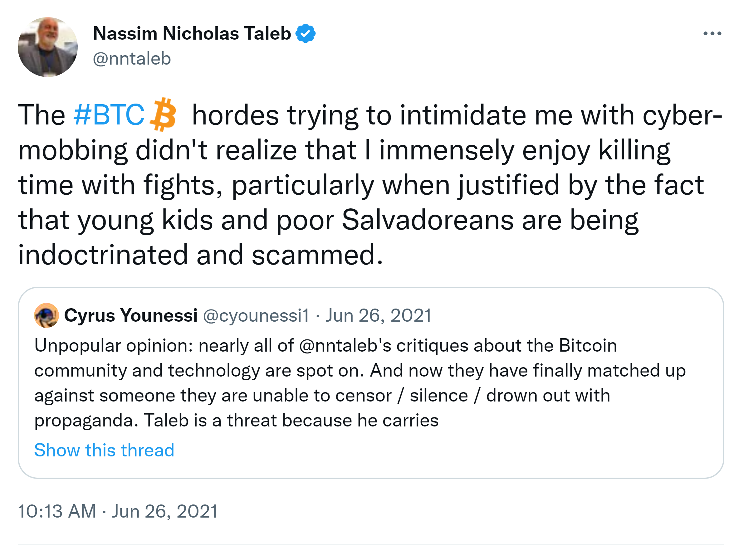The height and width of the screenshot is (560, 739).
Task: Click Cyrus Younessi's small avatar
Action: pyautogui.click(x=46, y=315)
